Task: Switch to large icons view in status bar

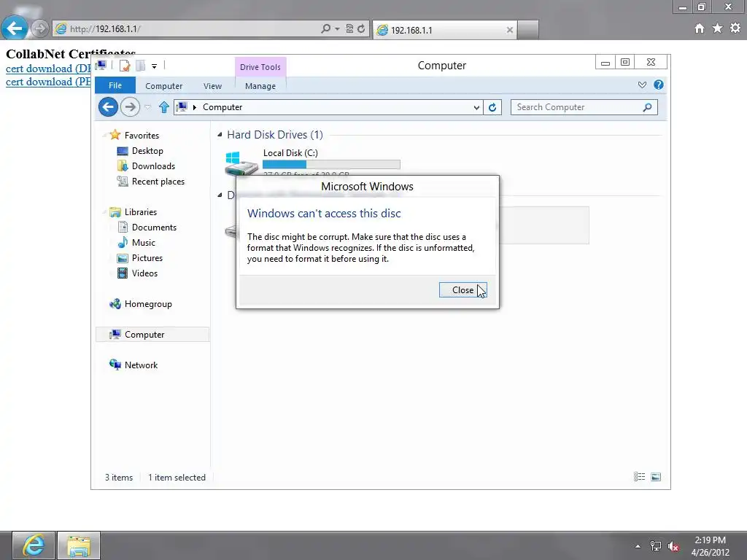Action: pos(656,477)
